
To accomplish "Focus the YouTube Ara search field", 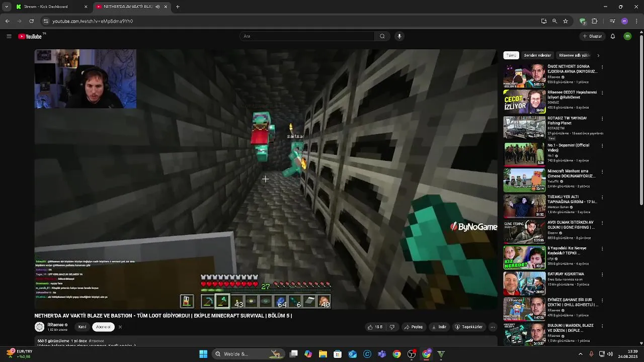I will (307, 36).
